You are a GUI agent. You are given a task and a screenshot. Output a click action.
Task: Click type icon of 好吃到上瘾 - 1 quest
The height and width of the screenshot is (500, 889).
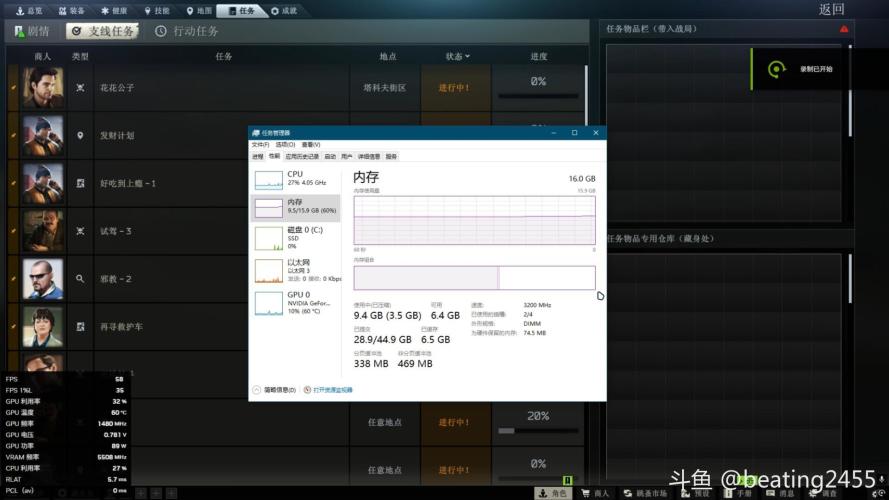pyautogui.click(x=81, y=183)
